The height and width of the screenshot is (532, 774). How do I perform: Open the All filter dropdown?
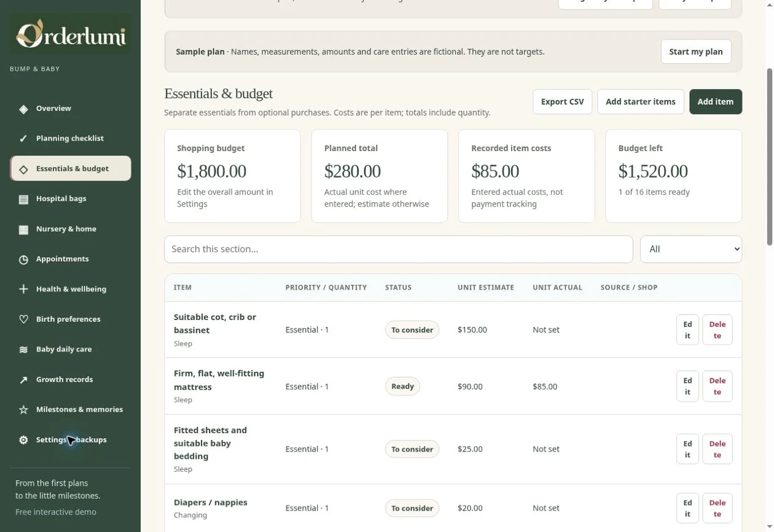pyautogui.click(x=691, y=249)
